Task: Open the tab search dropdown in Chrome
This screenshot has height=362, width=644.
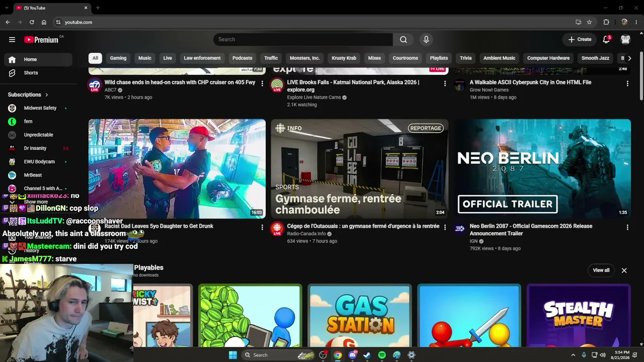Action: pyautogui.click(x=7, y=8)
